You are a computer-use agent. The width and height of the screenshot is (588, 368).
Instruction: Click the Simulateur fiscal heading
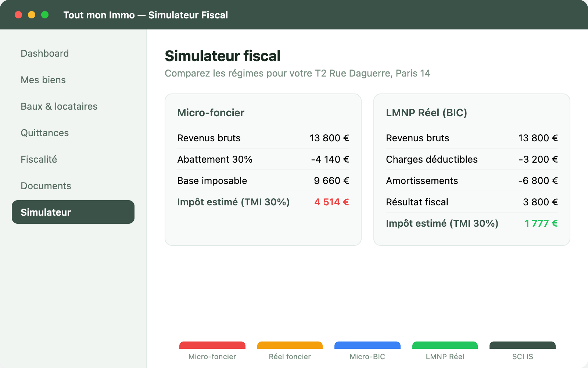point(223,56)
